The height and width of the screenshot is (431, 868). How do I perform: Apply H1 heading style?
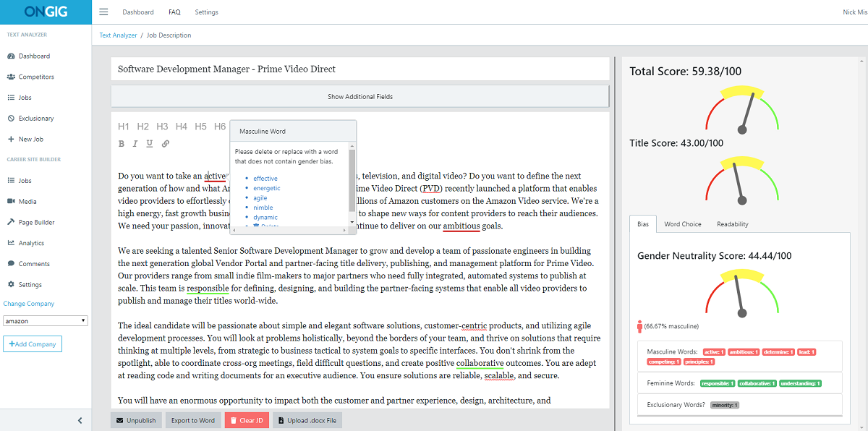click(x=124, y=127)
